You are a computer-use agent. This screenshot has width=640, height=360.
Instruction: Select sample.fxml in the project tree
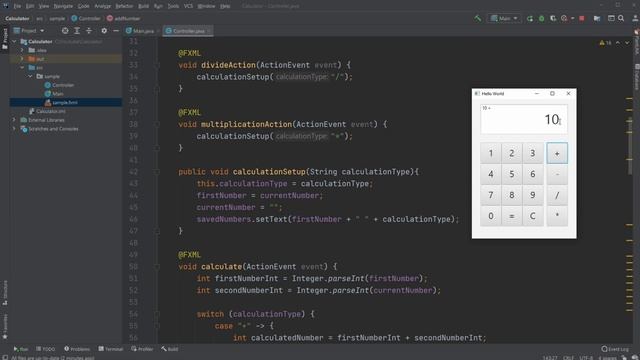64,102
